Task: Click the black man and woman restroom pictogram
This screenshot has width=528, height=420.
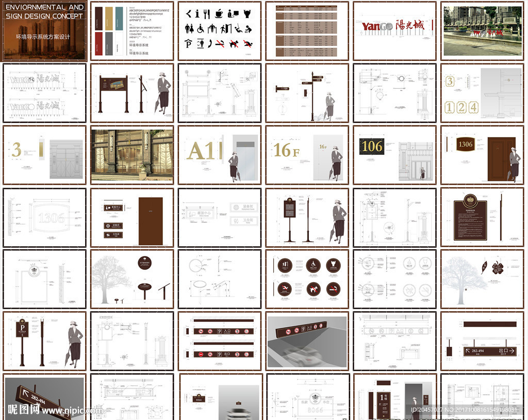Action: pos(189,29)
